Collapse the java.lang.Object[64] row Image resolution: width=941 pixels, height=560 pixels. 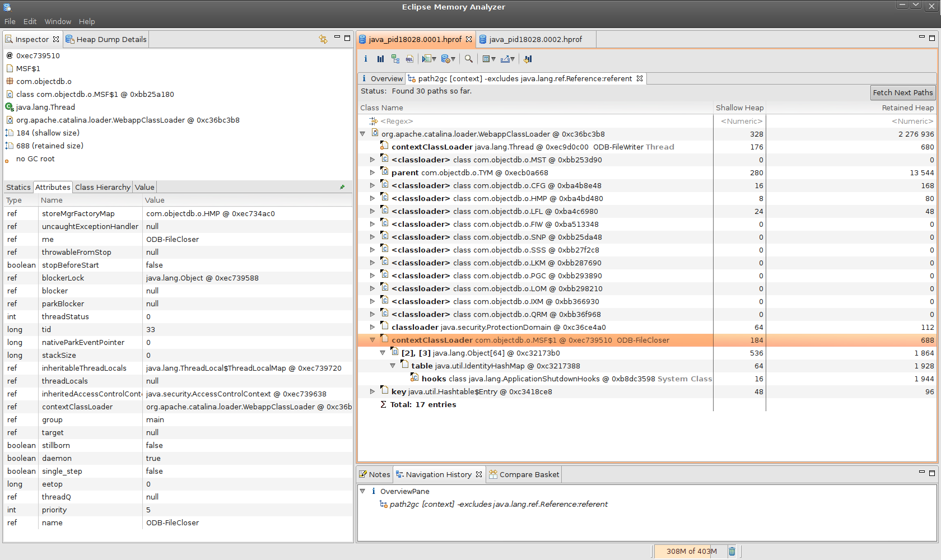pyautogui.click(x=383, y=353)
